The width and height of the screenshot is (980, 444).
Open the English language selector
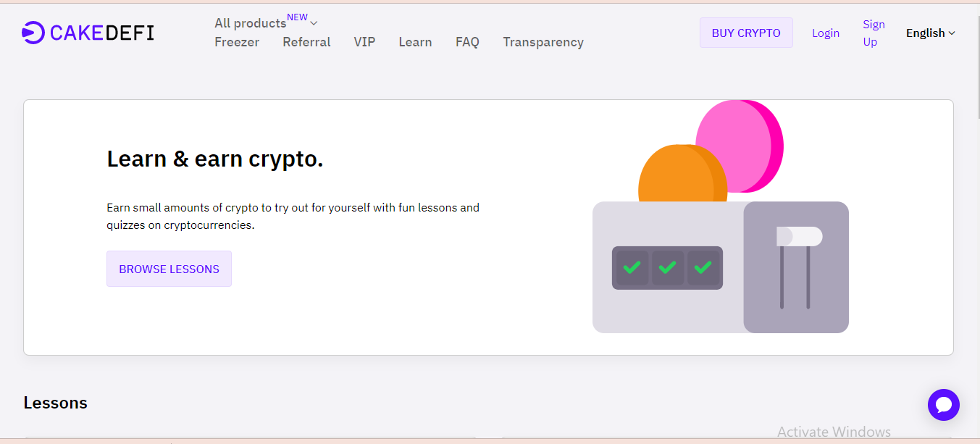pyautogui.click(x=926, y=33)
